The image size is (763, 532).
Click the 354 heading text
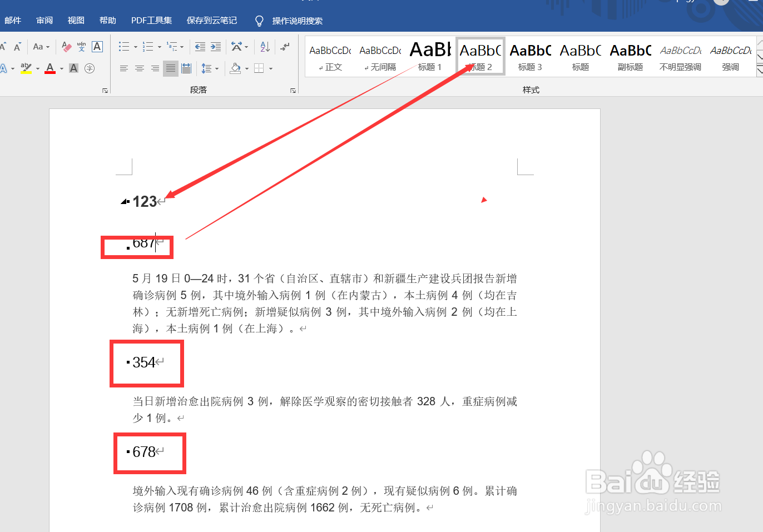tap(143, 362)
